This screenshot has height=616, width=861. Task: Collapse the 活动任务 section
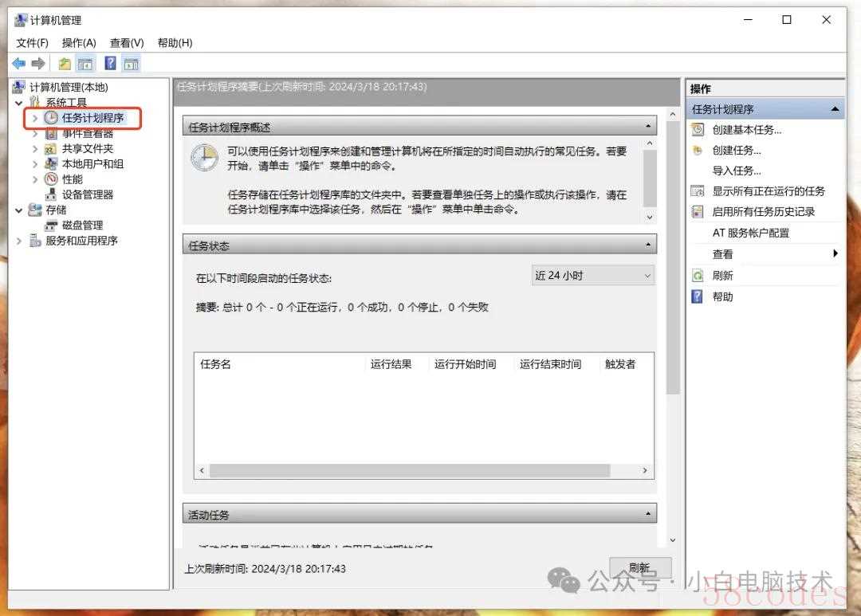coord(648,515)
